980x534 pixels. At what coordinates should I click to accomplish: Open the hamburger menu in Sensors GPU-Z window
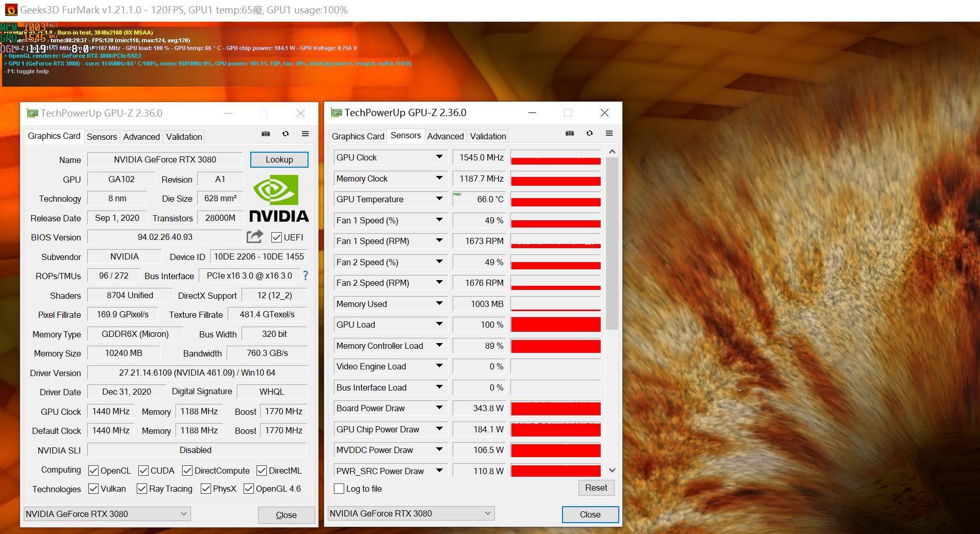(x=609, y=133)
